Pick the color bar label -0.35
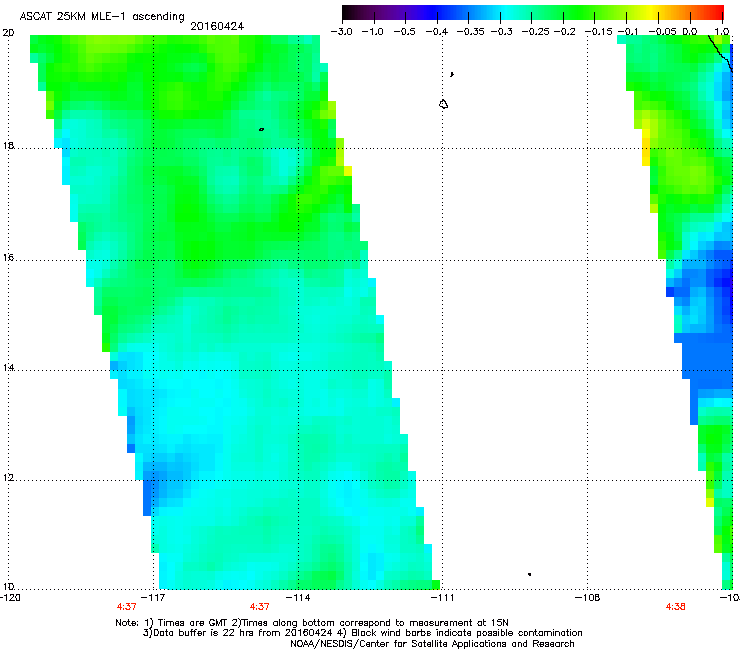740x650 pixels. tap(470, 32)
